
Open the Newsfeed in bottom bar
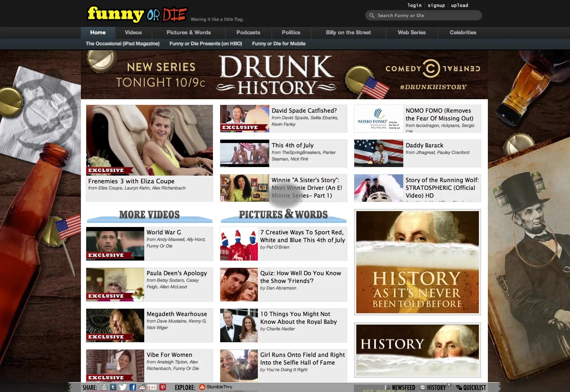pyautogui.click(x=400, y=388)
